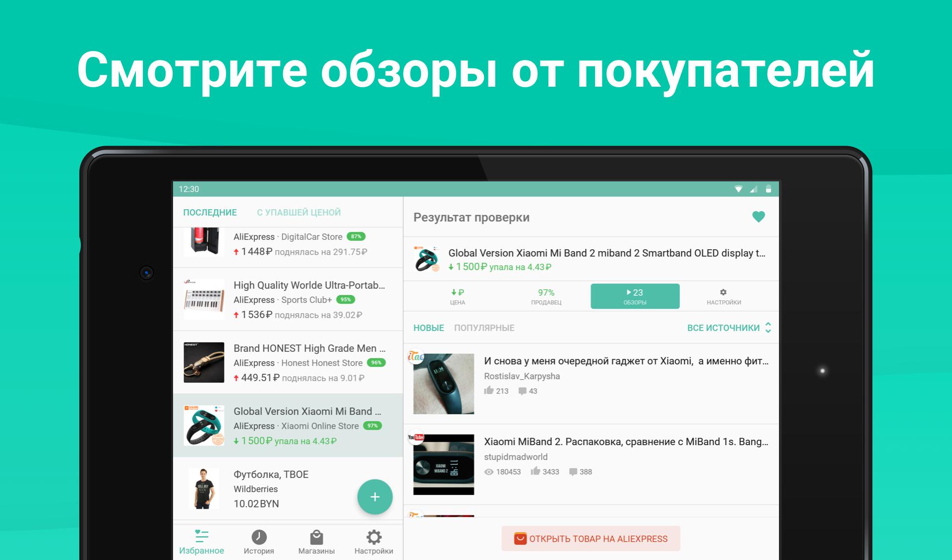Click the 1 536₽ price text
This screenshot has height=560, width=952.
click(x=256, y=315)
